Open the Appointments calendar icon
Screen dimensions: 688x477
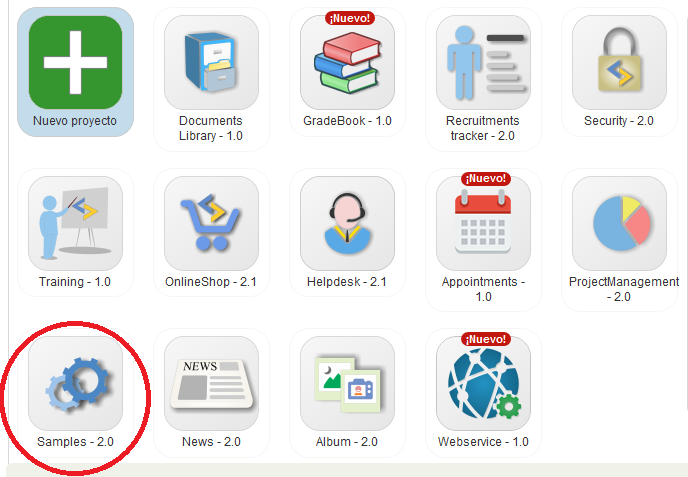(483, 223)
